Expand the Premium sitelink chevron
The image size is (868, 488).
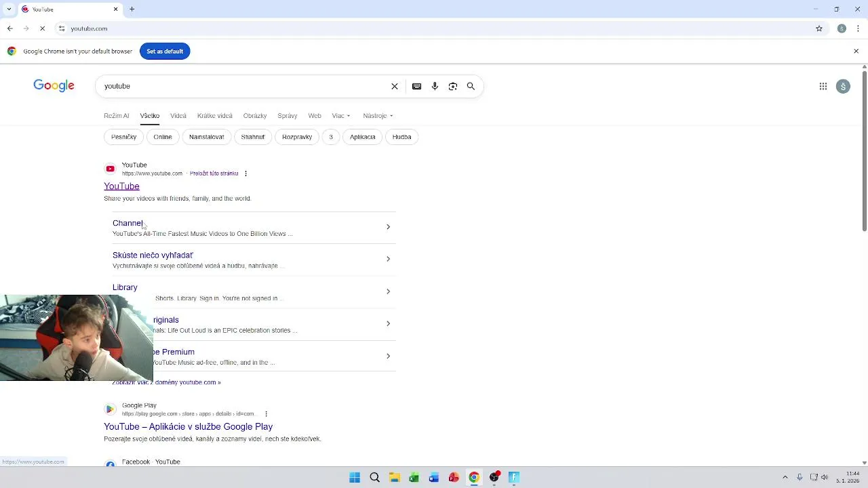(x=388, y=356)
